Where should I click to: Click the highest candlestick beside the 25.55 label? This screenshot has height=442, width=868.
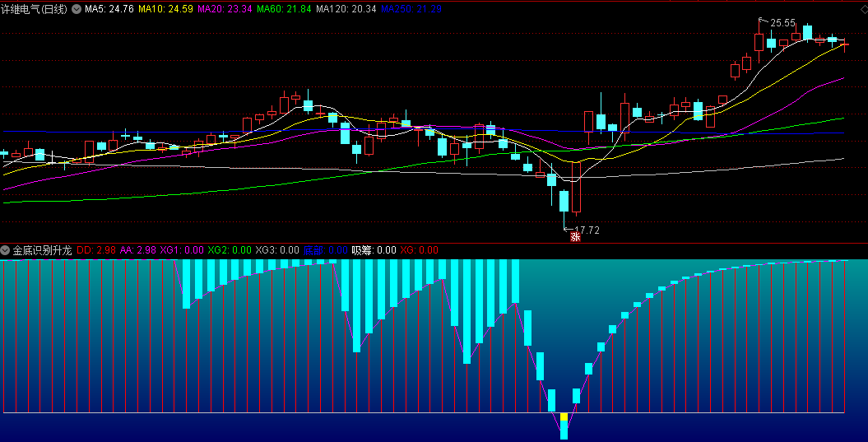click(x=759, y=43)
